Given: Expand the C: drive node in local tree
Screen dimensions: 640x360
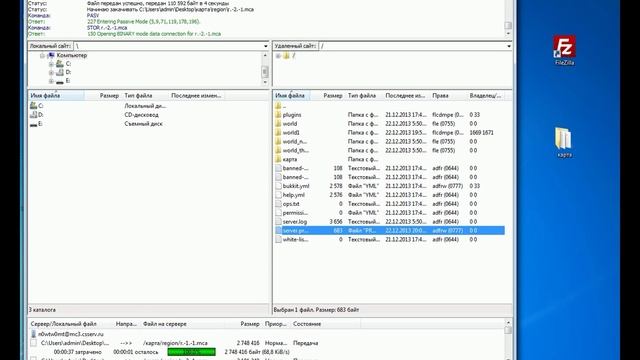Looking at the screenshot, I should pos(51,64).
